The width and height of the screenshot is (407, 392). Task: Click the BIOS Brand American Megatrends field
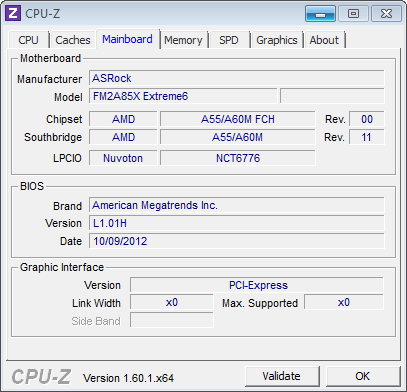pyautogui.click(x=237, y=205)
